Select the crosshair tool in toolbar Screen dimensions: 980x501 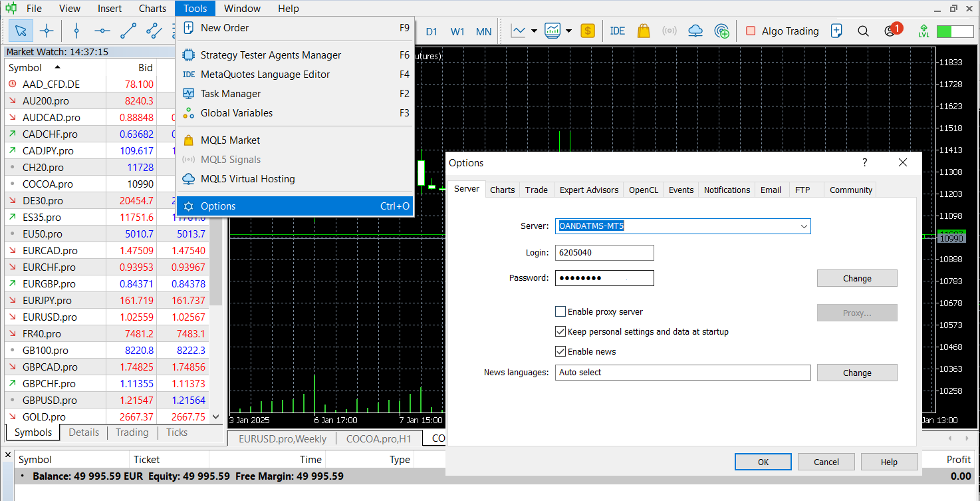click(x=47, y=31)
